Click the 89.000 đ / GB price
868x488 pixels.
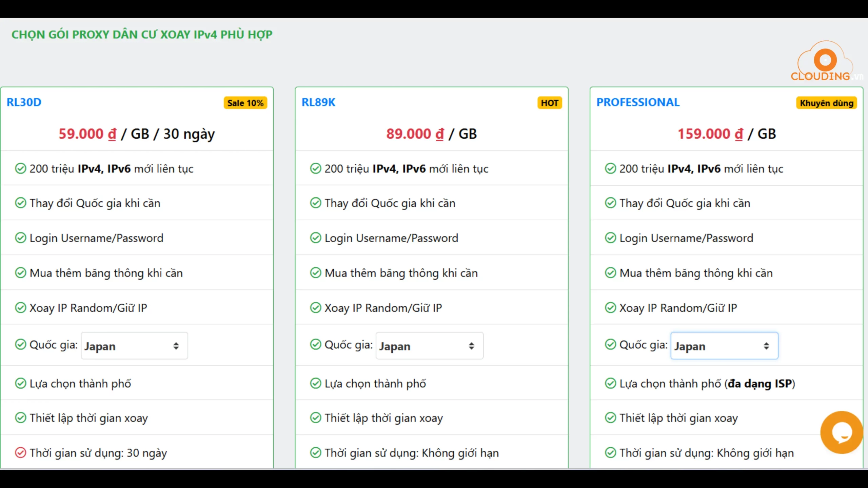431,134
